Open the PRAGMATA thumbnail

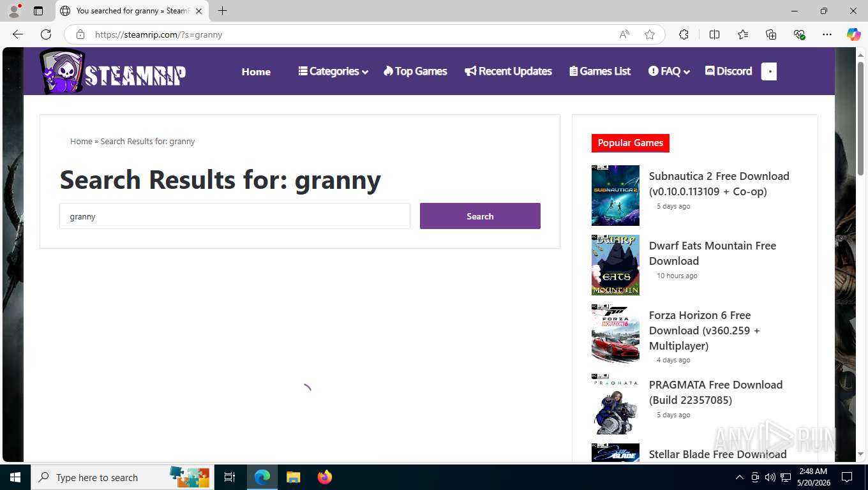coord(615,404)
